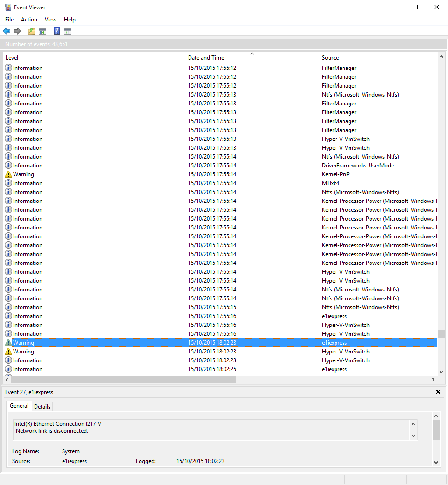This screenshot has height=485, width=448.
Task: Close the event preview pane
Action: point(438,392)
